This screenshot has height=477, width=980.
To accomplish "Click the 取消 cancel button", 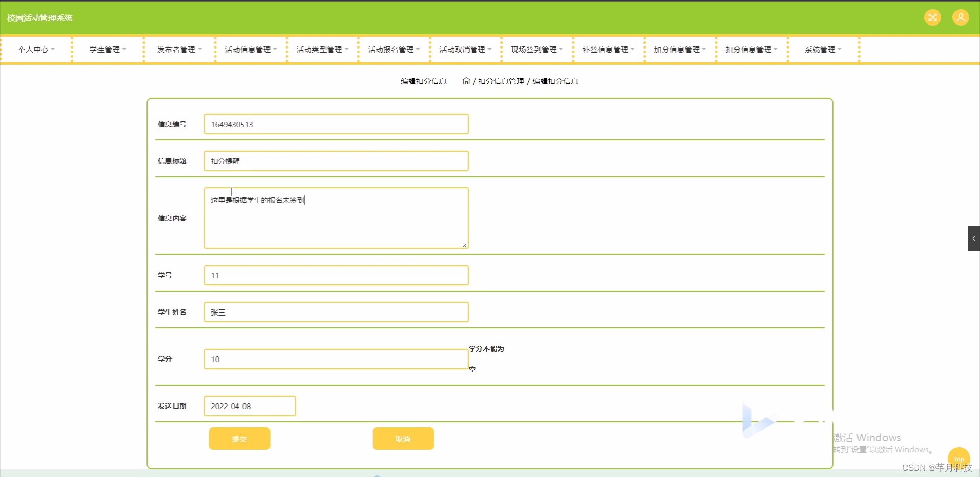I will (x=403, y=438).
